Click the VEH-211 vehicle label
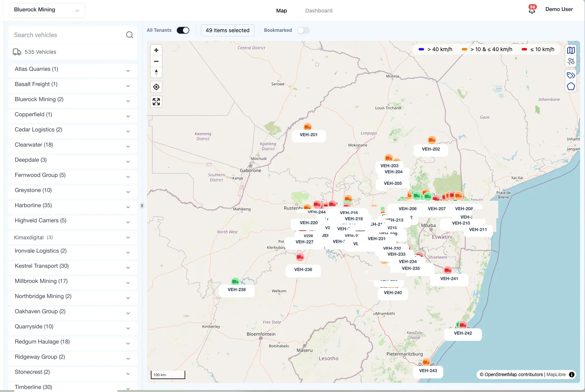 [478, 230]
